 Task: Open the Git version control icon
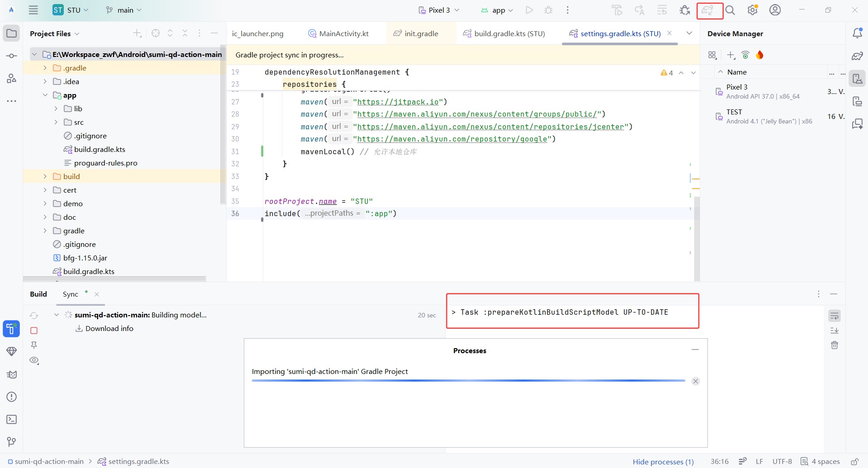(12, 442)
